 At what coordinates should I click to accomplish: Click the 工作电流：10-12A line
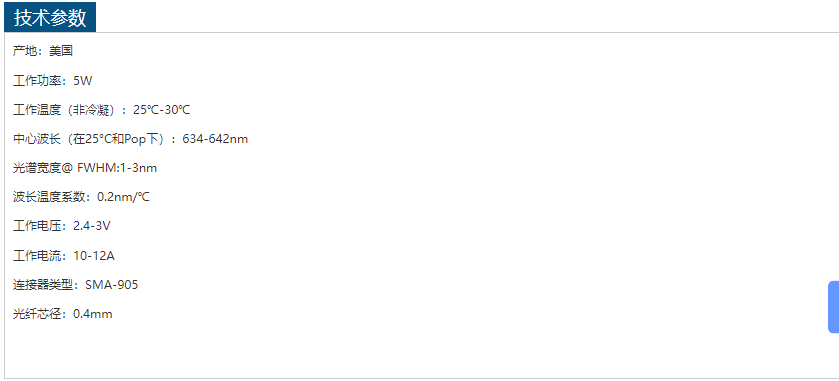tap(64, 256)
